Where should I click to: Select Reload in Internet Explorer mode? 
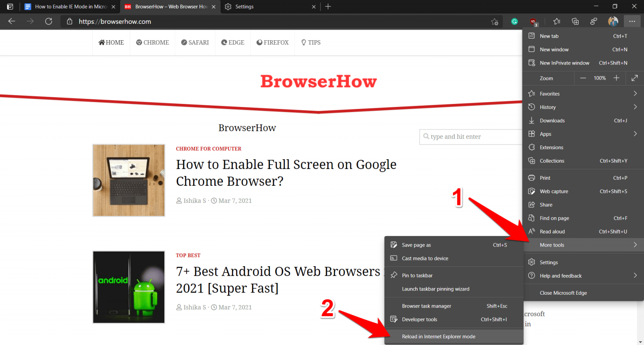pyautogui.click(x=439, y=336)
